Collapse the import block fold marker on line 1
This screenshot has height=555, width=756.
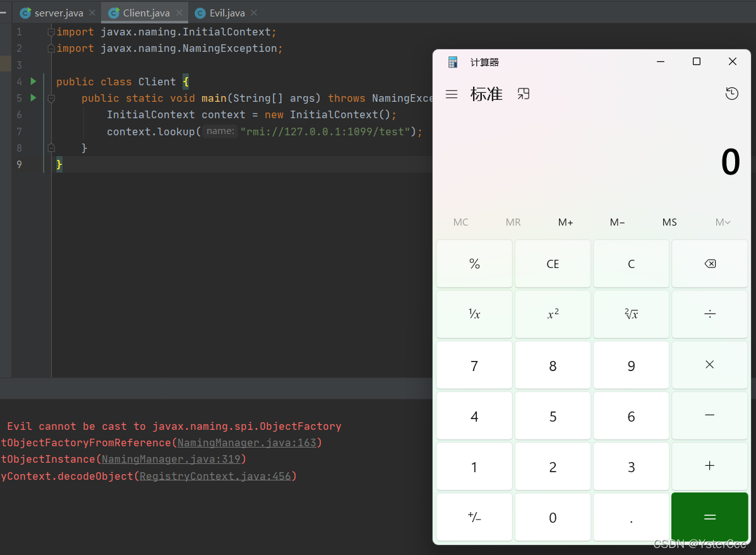coord(51,32)
